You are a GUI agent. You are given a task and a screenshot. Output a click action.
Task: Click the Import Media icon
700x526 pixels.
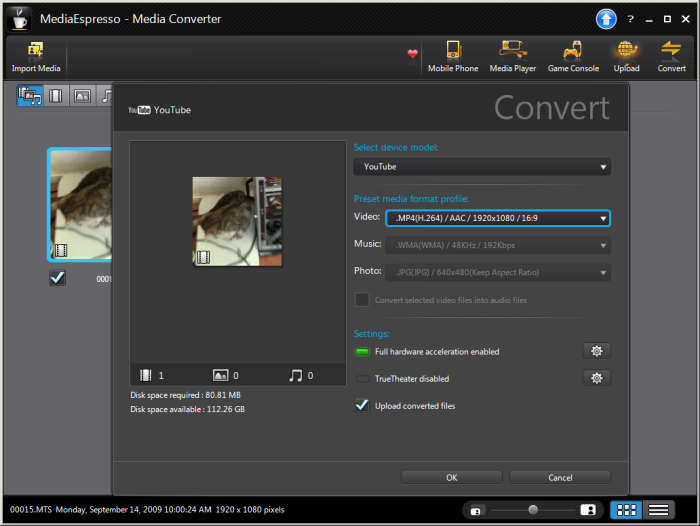pos(36,50)
